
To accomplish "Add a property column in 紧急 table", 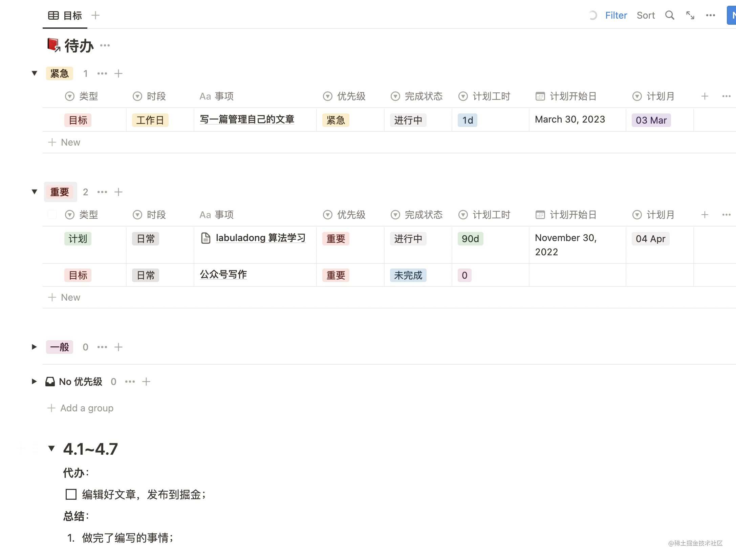I will (x=705, y=96).
